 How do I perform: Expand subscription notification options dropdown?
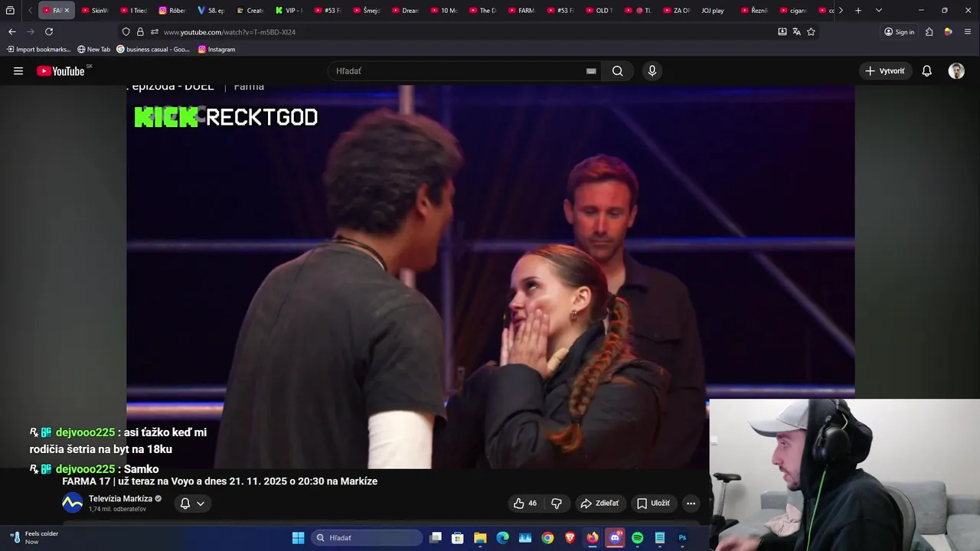tap(201, 504)
